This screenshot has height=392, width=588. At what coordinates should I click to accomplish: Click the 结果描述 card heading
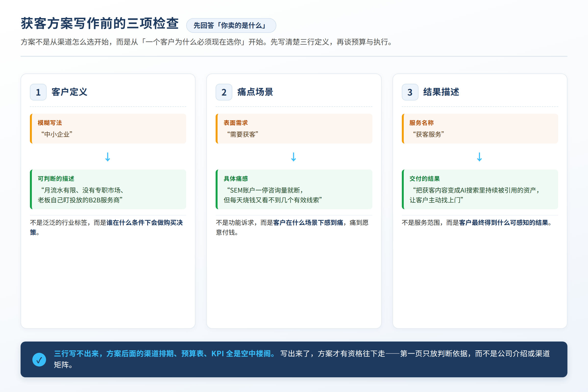click(441, 92)
